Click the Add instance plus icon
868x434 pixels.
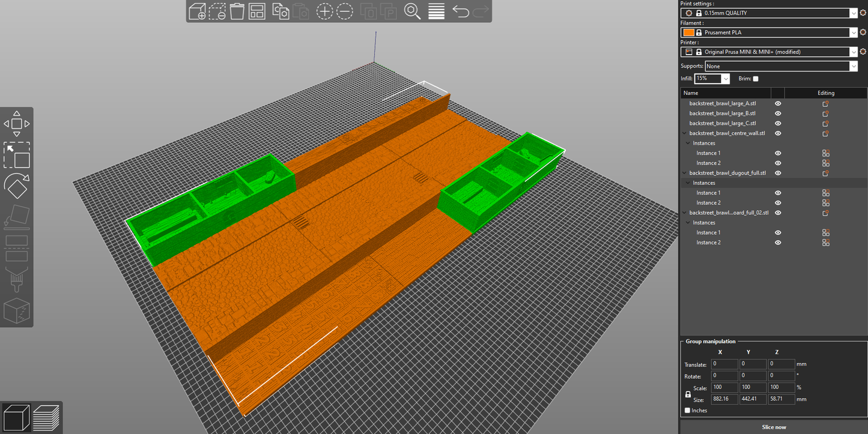coord(324,11)
